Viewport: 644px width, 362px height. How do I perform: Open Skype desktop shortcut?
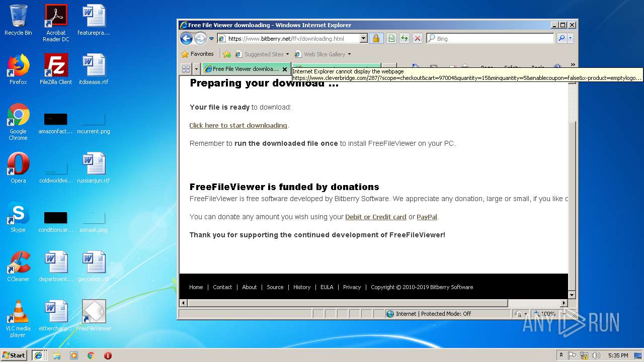point(18,217)
